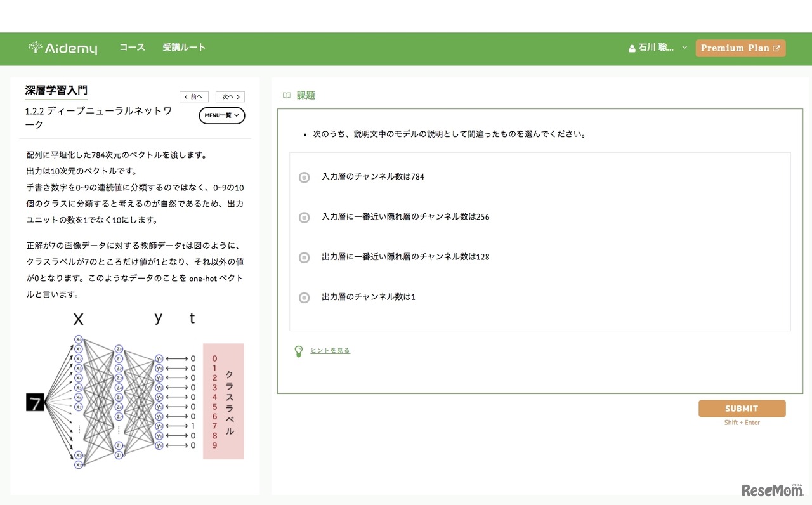Expand the user account dropdown chevron
This screenshot has width=812, height=505.
pyautogui.click(x=684, y=48)
